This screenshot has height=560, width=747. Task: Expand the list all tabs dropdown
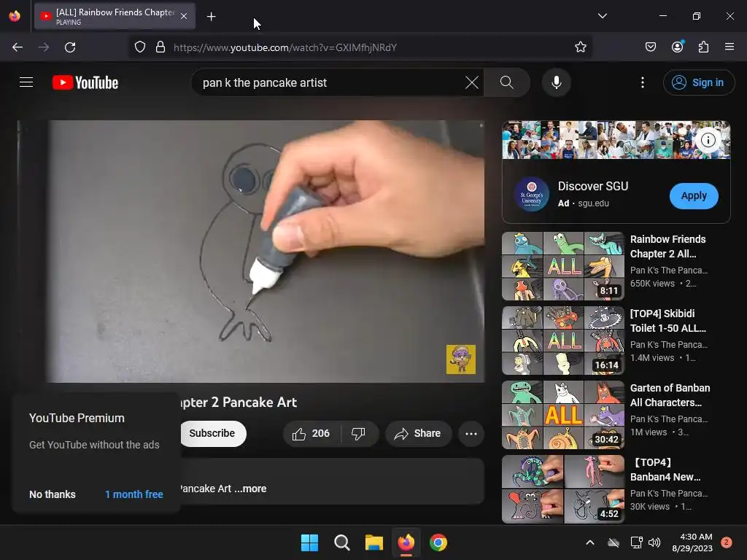[602, 16]
